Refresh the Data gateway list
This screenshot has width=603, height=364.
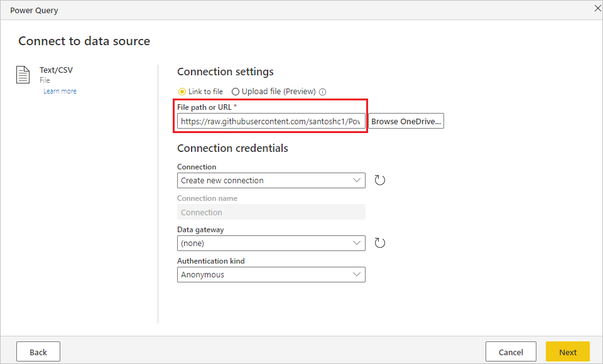pos(379,243)
